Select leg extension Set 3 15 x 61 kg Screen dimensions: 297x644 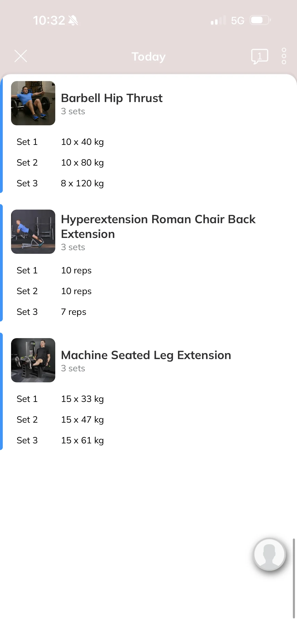click(60, 440)
